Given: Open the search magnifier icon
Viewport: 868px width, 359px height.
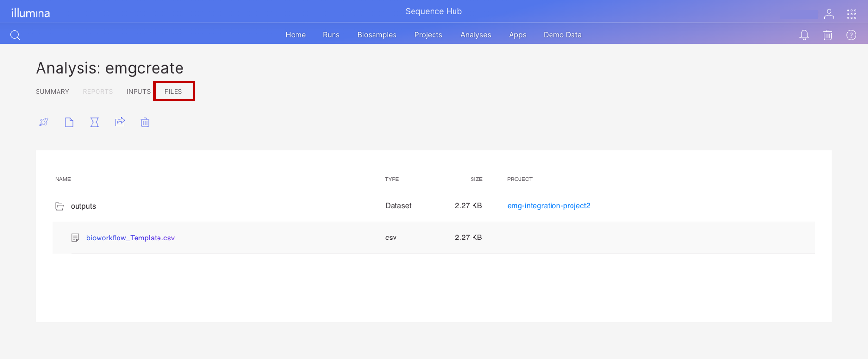Looking at the screenshot, I should point(15,35).
